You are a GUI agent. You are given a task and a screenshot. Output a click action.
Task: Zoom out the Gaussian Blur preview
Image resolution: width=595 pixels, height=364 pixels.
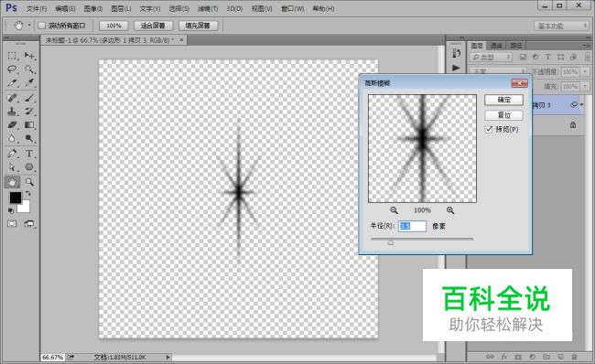(x=394, y=210)
